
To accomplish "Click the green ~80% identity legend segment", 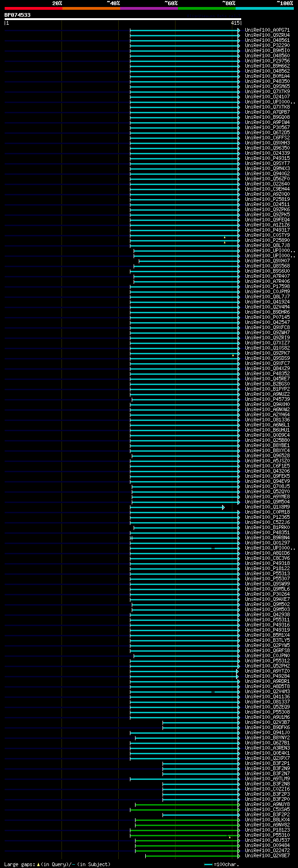I will pos(206,8).
